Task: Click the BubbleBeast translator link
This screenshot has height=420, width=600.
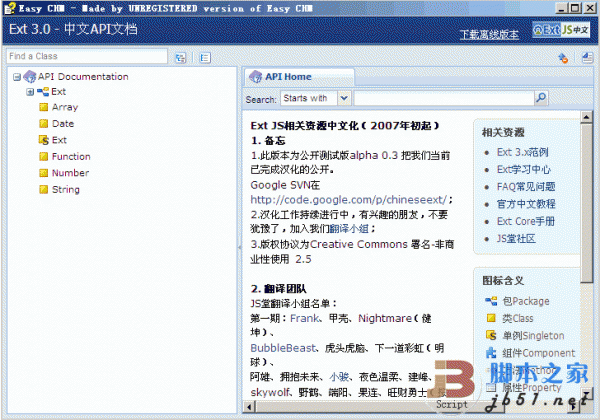Action: tap(283, 348)
